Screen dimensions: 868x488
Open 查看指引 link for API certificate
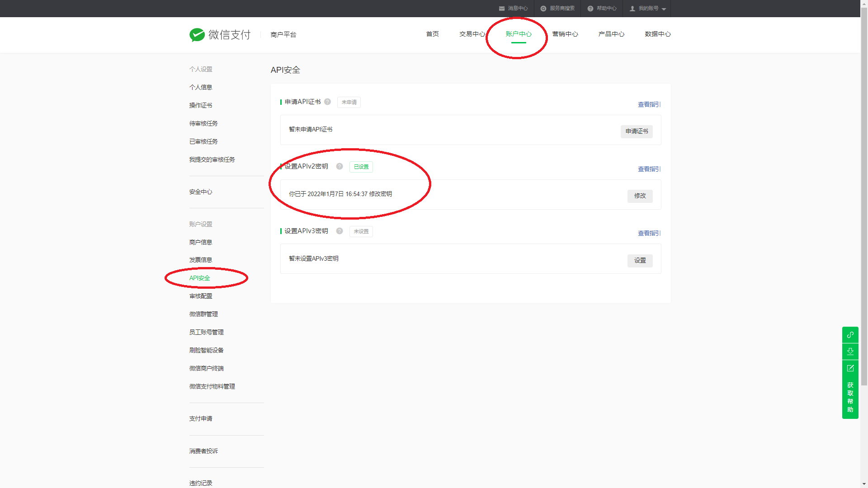coord(649,104)
